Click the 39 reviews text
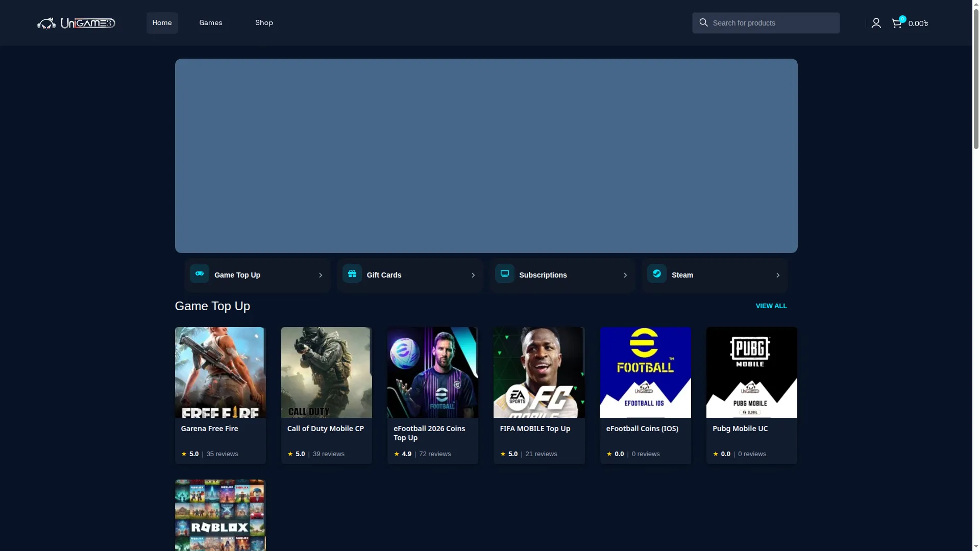This screenshot has width=980, height=551. (x=329, y=454)
